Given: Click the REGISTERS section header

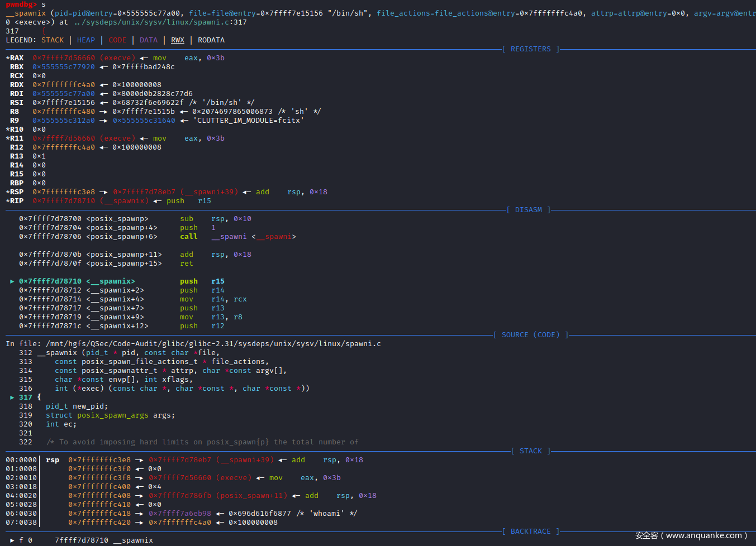Looking at the screenshot, I should (x=530, y=49).
